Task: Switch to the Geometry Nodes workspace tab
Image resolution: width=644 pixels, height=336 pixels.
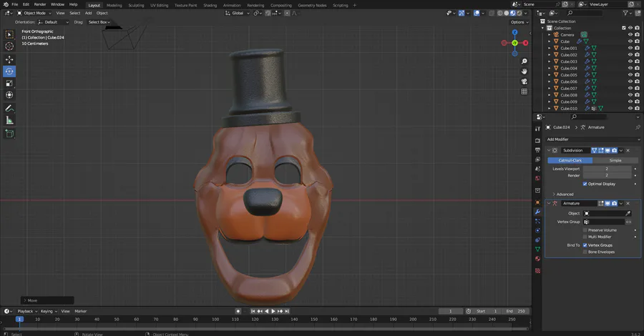Action: 312,5
